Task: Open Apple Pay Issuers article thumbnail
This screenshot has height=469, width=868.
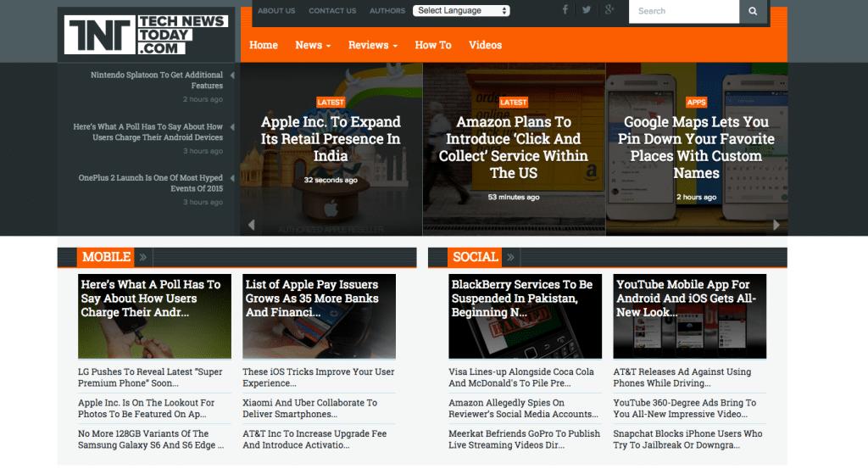Action: pyautogui.click(x=319, y=316)
